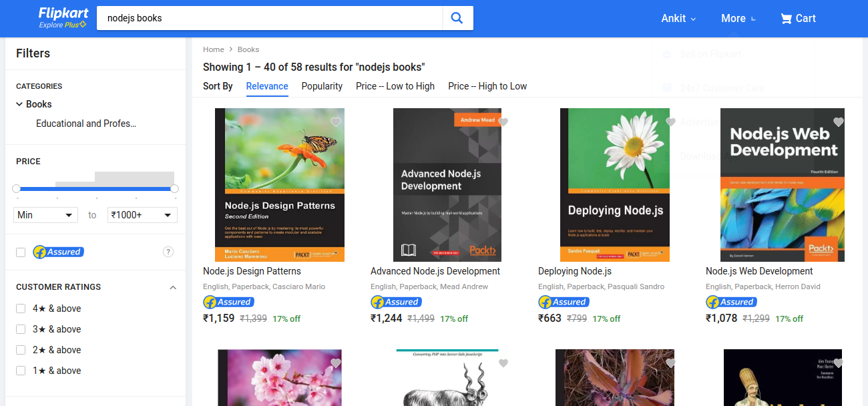Wishlist heart on Advanced Node.js Development
868x406 pixels.
[503, 122]
